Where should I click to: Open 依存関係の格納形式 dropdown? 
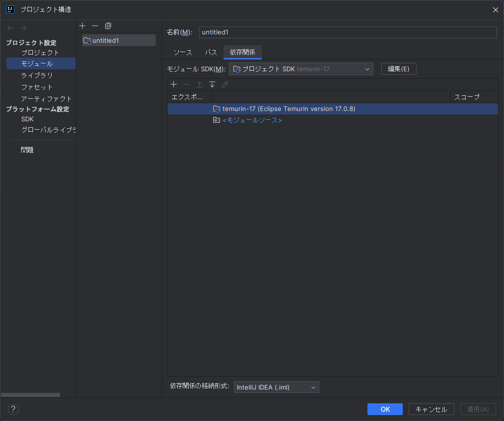[x=277, y=387]
